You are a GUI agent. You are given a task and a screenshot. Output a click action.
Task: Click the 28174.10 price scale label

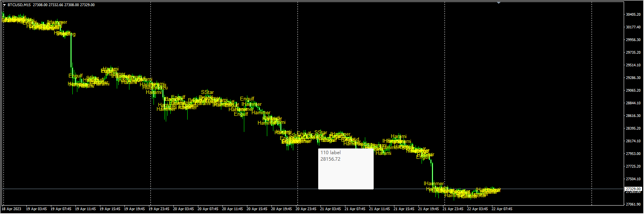click(x=633, y=141)
